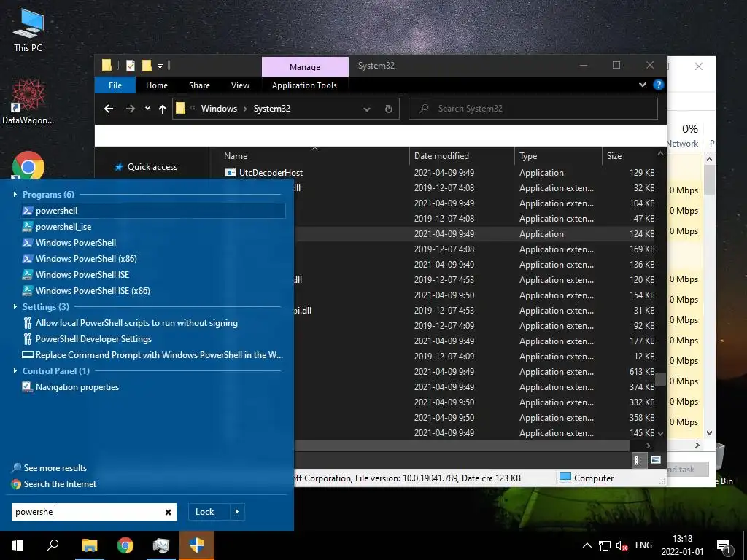Open Windows PowerShell ISE (x86) result
The image size is (747, 560).
[x=86, y=290]
